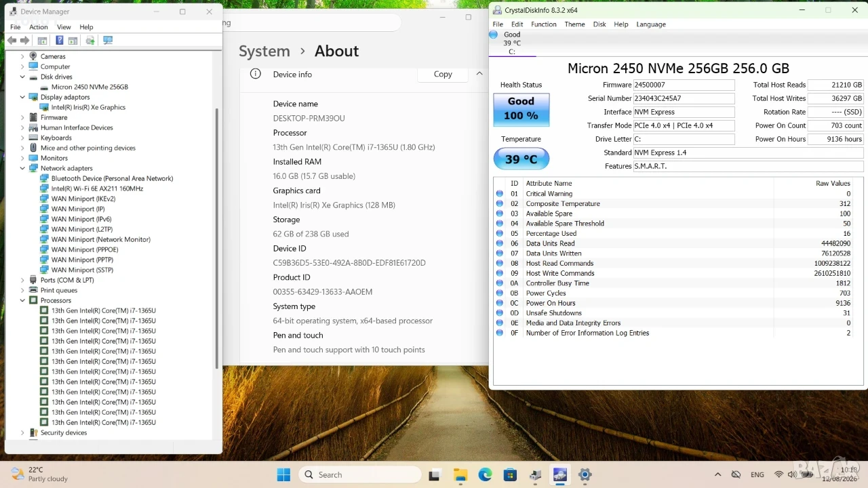Open File Explorer from the taskbar
Screen dimensions: 868x488
pyautogui.click(x=460, y=474)
